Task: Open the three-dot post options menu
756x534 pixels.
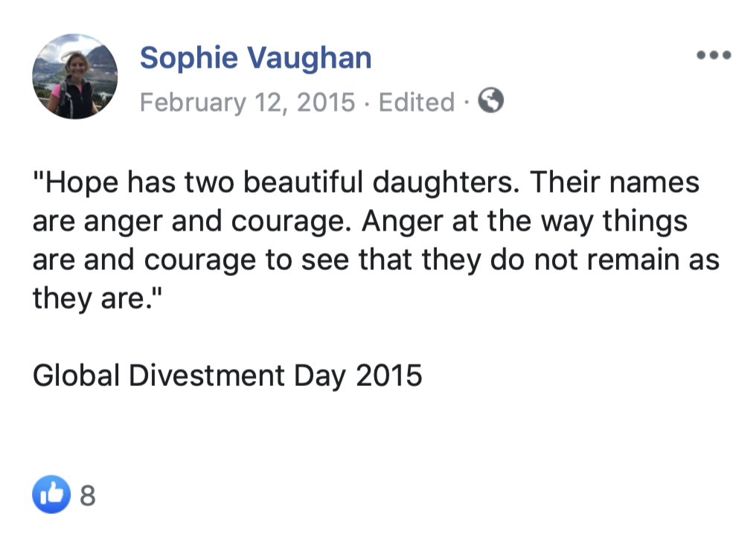Action: 714,55
